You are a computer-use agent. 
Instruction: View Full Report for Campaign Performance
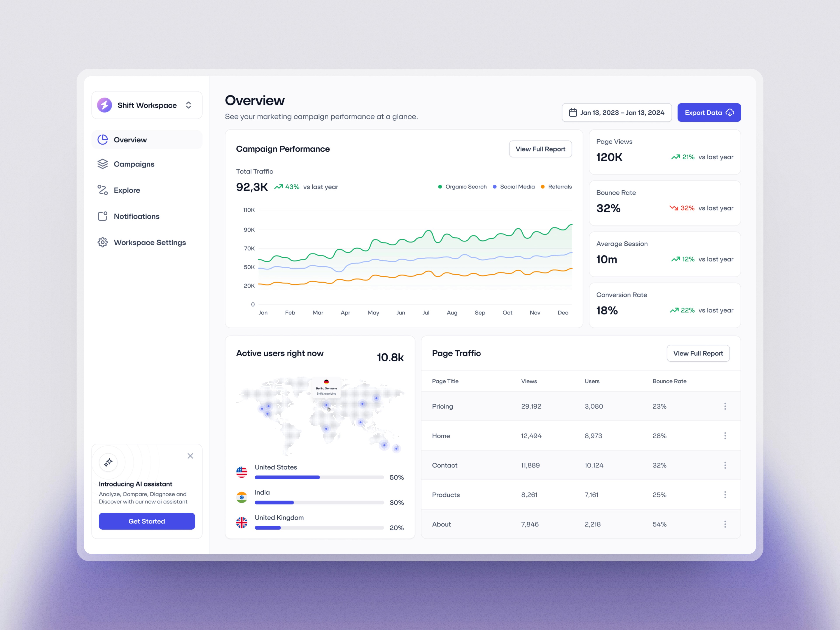point(540,149)
